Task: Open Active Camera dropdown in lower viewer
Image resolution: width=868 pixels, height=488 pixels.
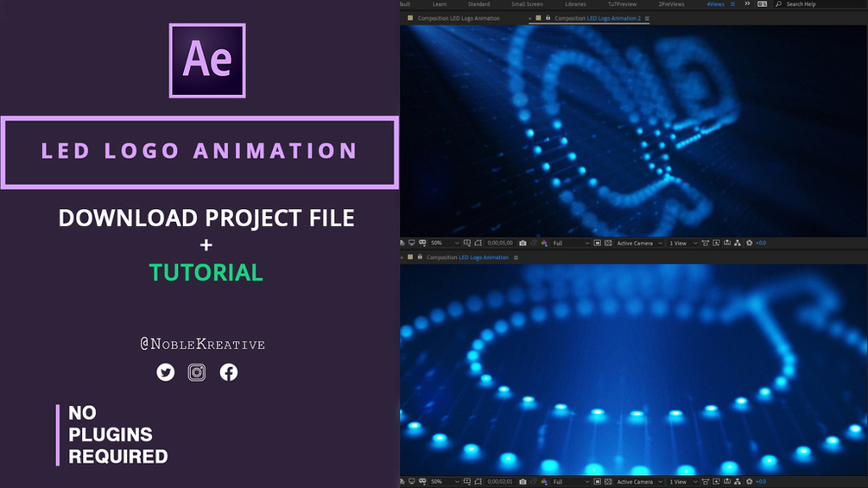Action: 639,481
